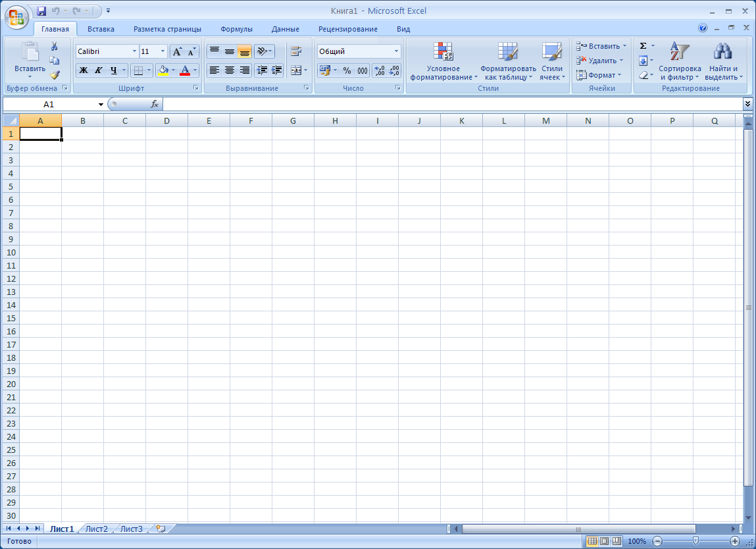The height and width of the screenshot is (549, 756).
Task: Switch to the Данные ribbon tab
Action: [285, 29]
